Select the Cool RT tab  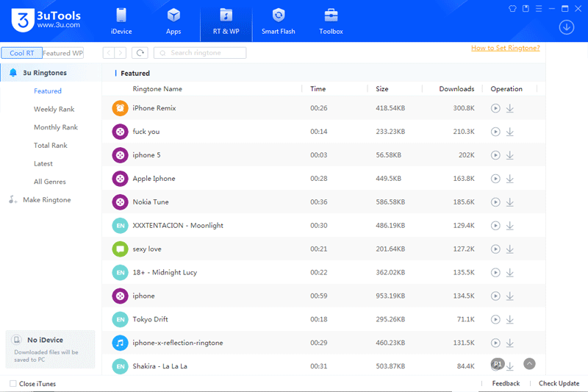[21, 53]
